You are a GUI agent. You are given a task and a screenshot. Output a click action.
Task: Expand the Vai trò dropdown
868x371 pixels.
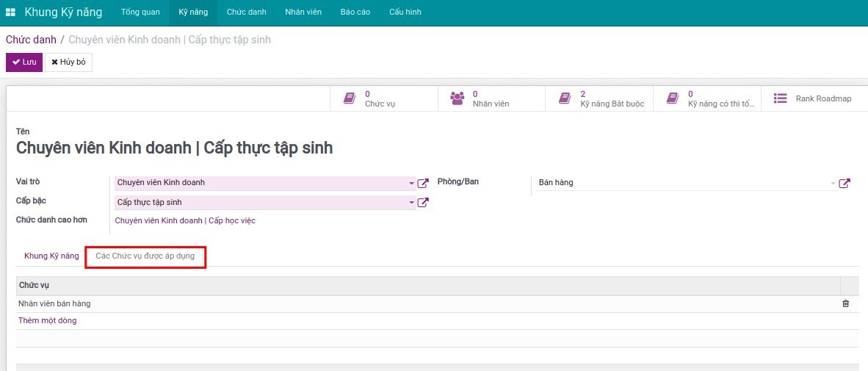[412, 183]
